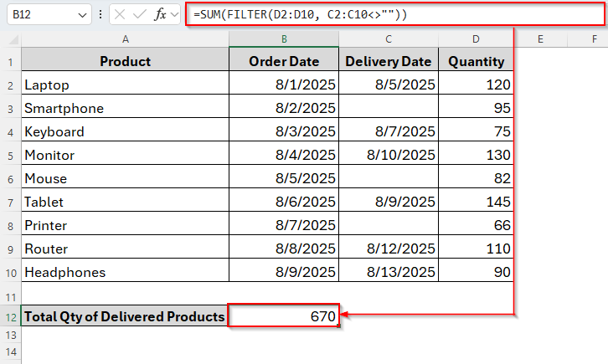The width and height of the screenshot is (608, 364).
Task: Select the empty Delivery Date cell for Smartphone
Action: [x=389, y=108]
